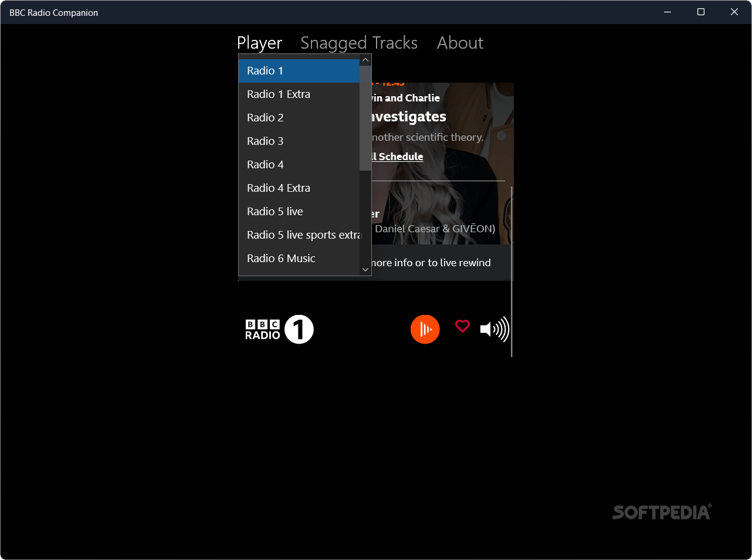Select Radio 1 in the station list
Viewport: 752px width, 560px height.
299,71
